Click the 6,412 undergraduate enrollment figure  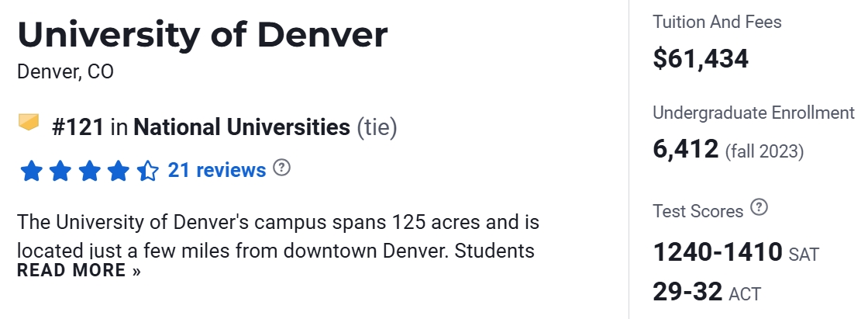686,148
